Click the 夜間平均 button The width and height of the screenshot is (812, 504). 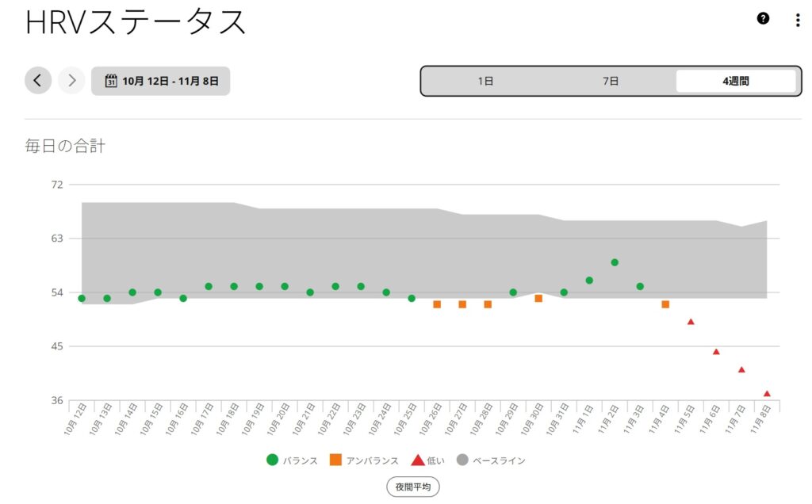[412, 487]
